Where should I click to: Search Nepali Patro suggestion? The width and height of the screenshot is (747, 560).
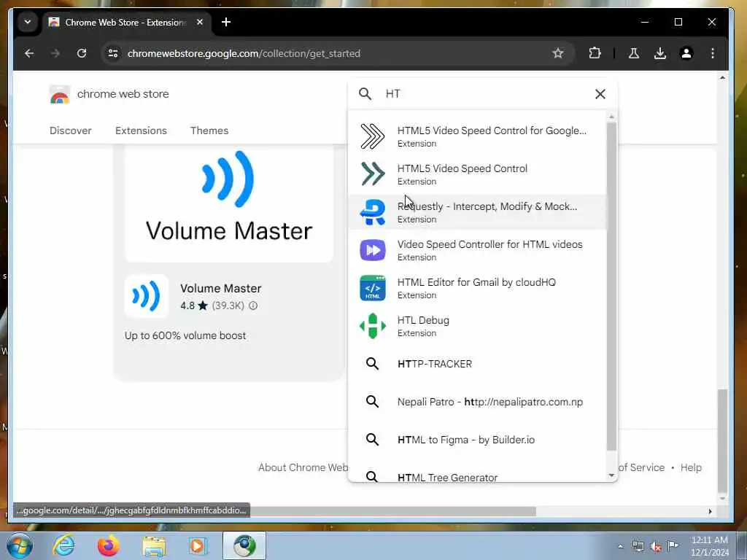(x=477, y=402)
